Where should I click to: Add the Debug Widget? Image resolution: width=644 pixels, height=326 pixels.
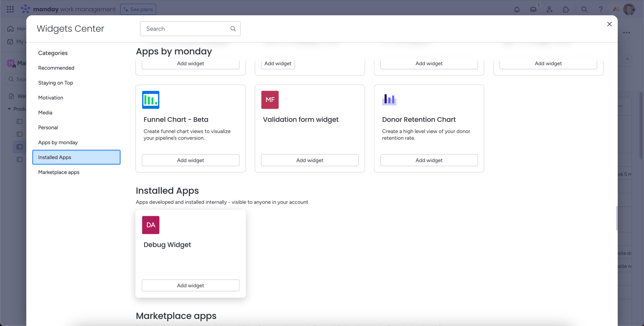tap(191, 285)
